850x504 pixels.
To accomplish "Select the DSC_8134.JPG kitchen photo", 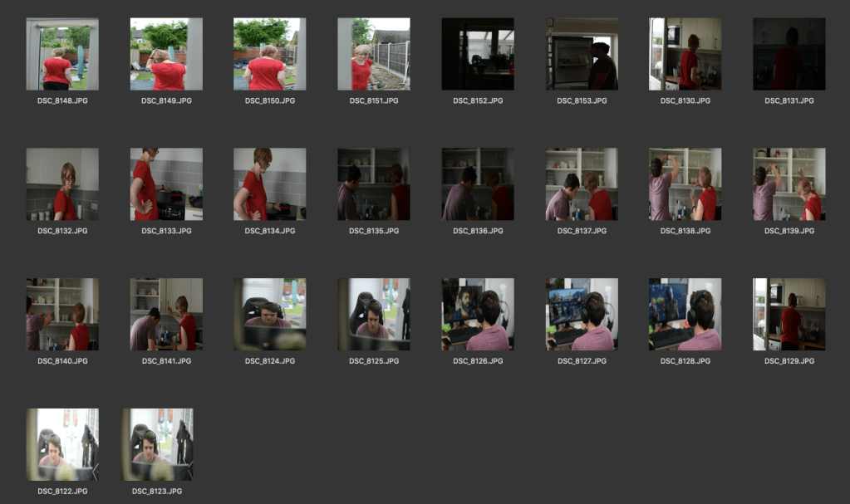I will [269, 184].
